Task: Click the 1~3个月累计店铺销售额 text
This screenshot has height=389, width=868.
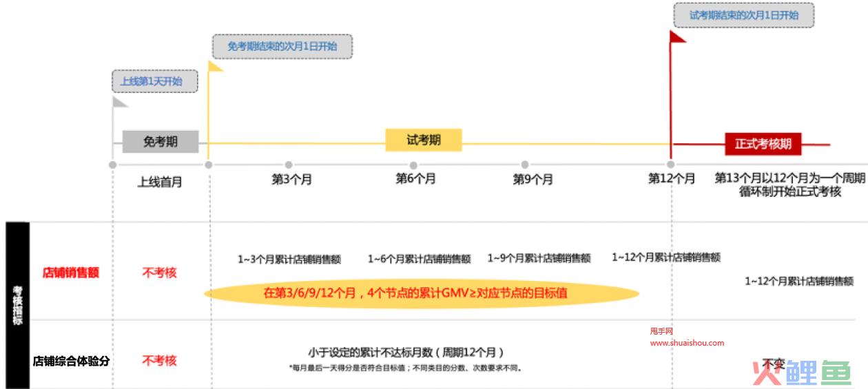Action: click(x=289, y=260)
